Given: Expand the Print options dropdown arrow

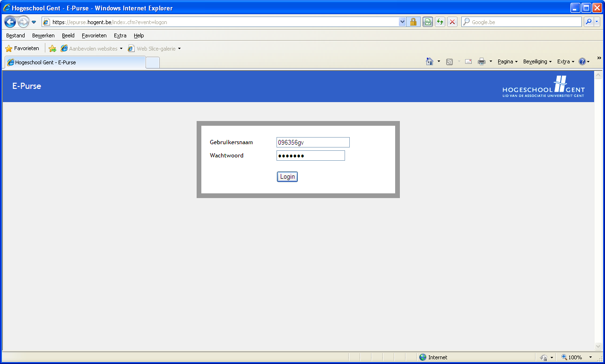Looking at the screenshot, I should point(491,61).
